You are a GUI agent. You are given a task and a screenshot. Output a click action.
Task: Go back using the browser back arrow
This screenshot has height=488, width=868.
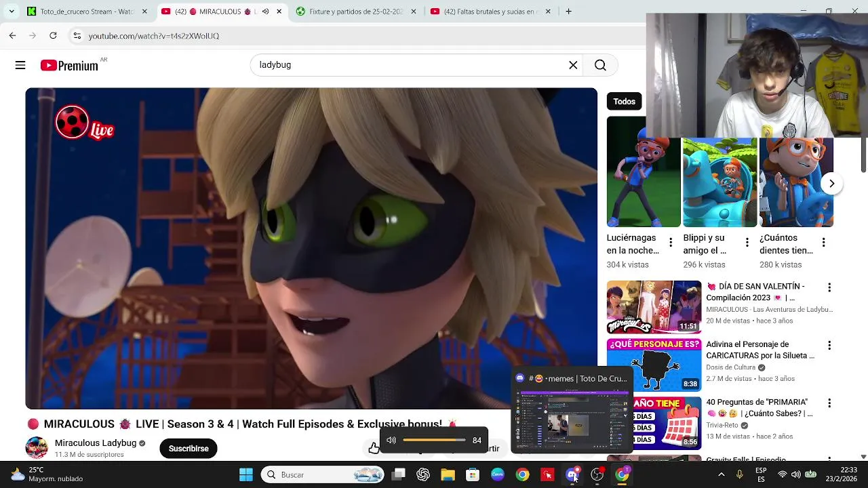[12, 35]
